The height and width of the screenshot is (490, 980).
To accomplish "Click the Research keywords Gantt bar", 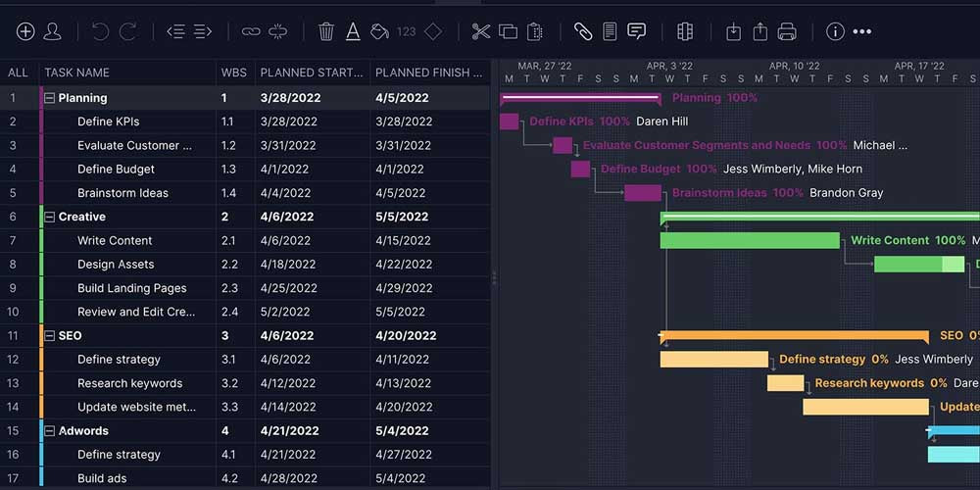I will coord(786,383).
